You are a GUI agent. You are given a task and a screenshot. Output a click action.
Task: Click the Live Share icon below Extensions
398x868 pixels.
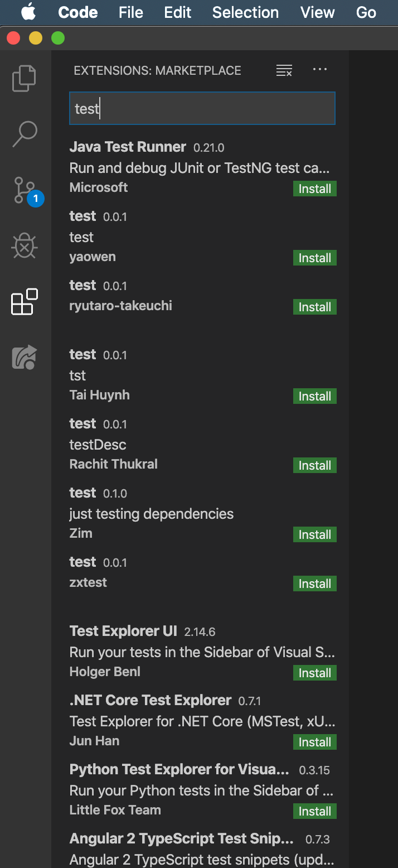(x=25, y=357)
